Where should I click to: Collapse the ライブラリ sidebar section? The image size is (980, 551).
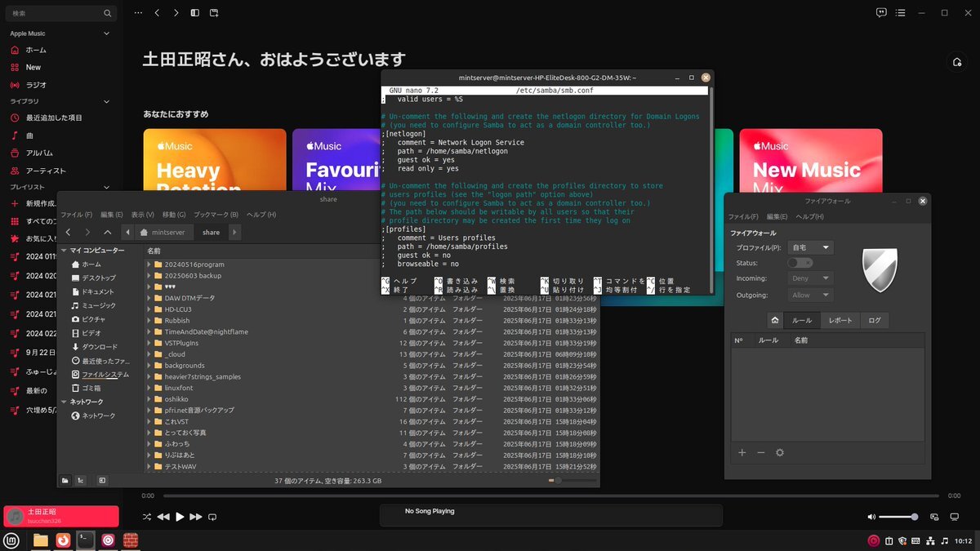106,101
